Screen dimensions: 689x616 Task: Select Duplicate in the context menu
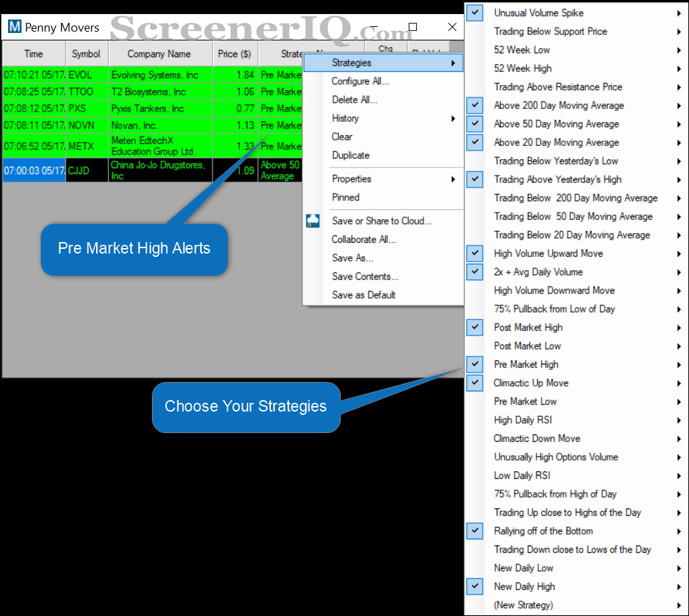pyautogui.click(x=351, y=155)
